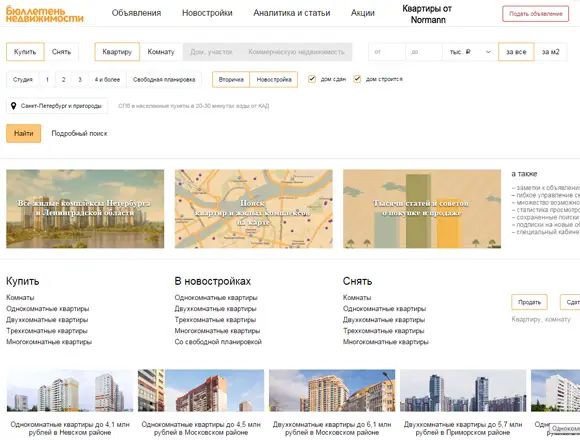
Task: Open one-room apartments up to 4.5 mln thumbnail
Action: (201, 390)
